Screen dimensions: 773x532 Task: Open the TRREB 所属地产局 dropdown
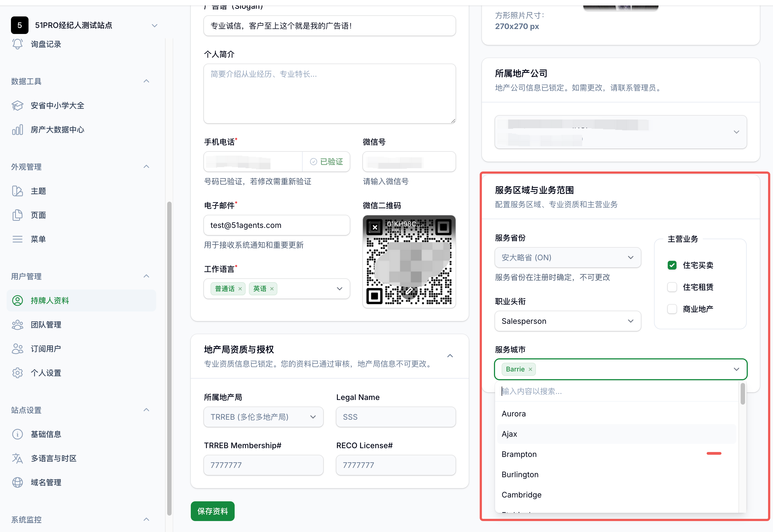263,417
